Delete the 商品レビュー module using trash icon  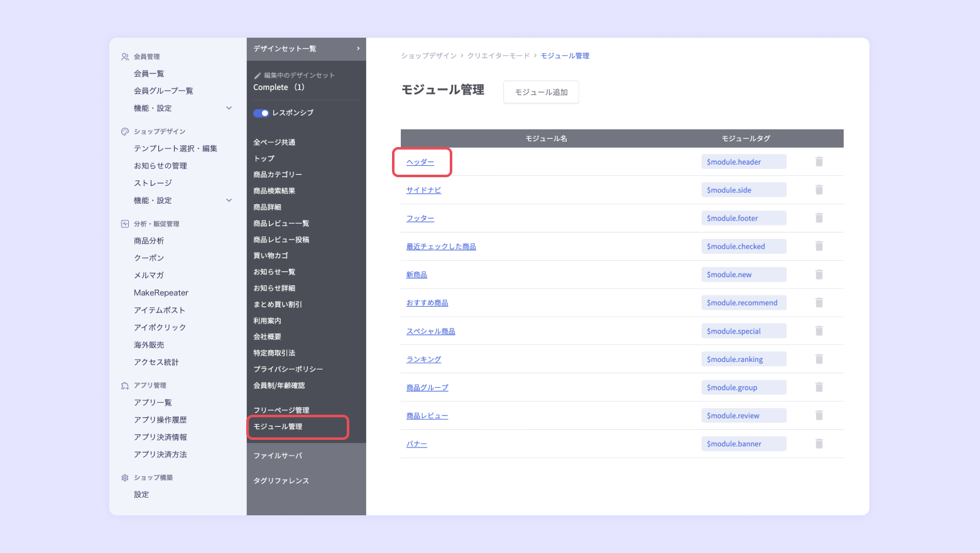[819, 415]
